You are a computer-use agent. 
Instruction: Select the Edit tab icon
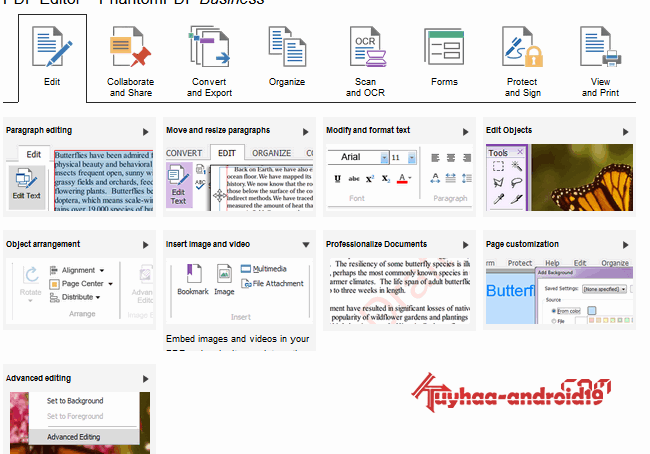coord(52,46)
